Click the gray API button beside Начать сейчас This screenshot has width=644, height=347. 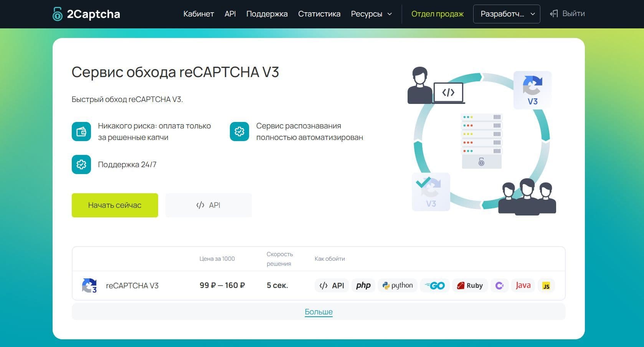pos(208,205)
